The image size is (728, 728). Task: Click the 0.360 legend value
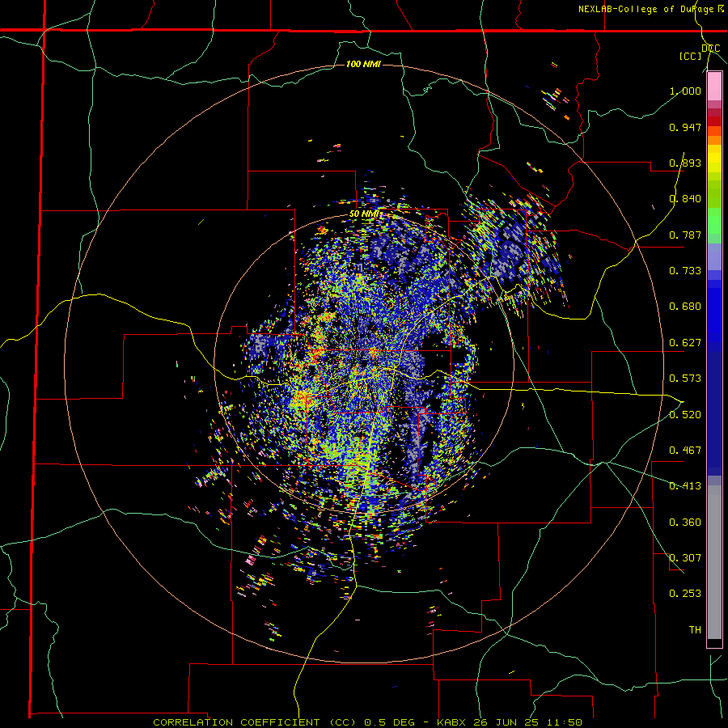[x=685, y=523]
